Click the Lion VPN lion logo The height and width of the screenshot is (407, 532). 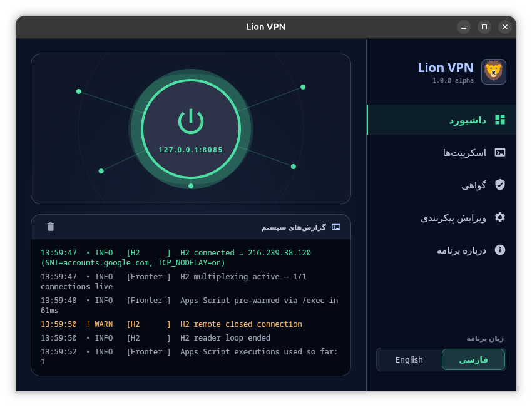tap(493, 71)
